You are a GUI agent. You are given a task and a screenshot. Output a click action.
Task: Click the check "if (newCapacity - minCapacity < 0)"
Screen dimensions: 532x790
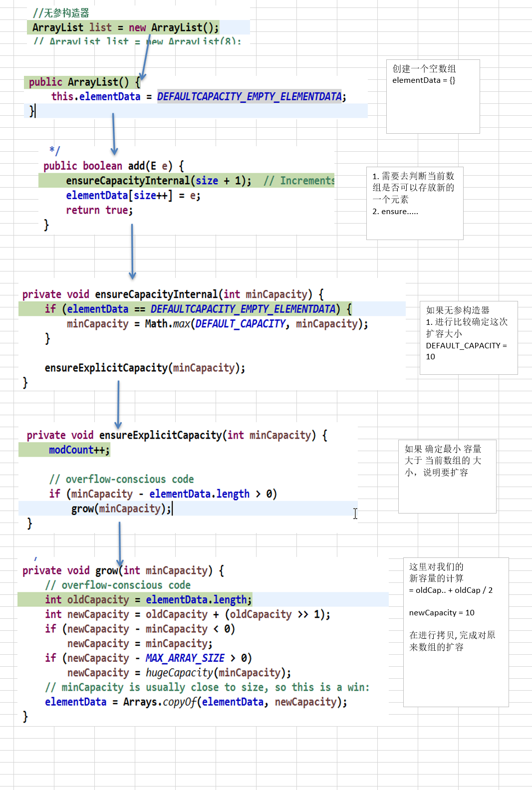(140, 629)
